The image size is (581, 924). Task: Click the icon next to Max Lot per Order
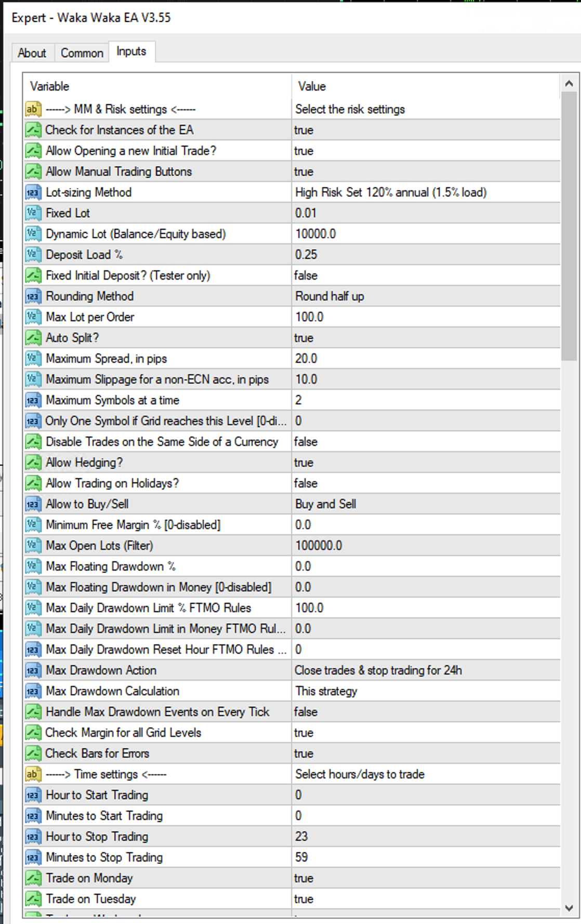click(x=33, y=317)
